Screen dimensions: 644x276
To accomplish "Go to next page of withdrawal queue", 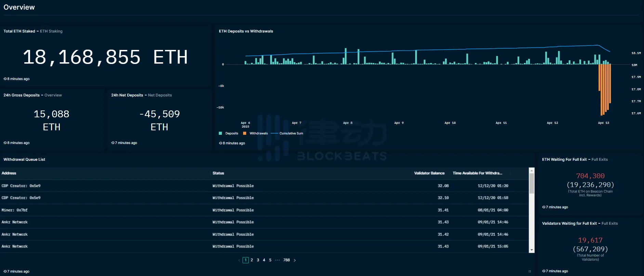I will coord(295,260).
